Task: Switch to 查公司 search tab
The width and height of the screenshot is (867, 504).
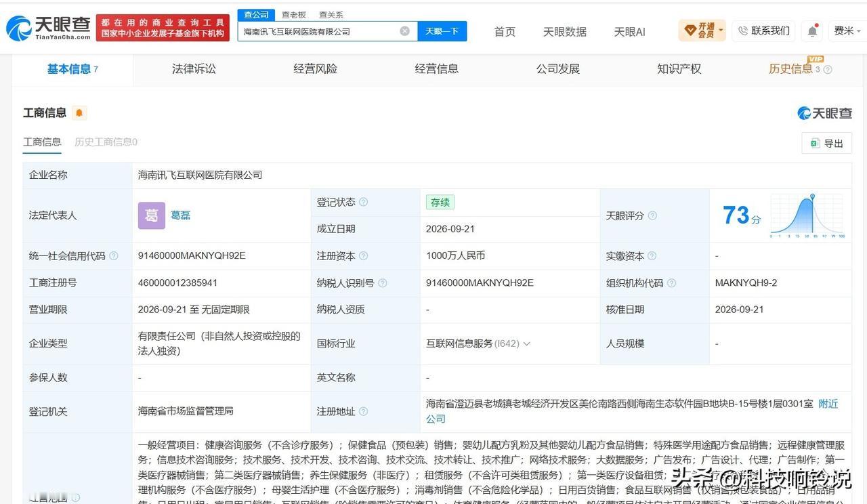Action: tap(256, 15)
